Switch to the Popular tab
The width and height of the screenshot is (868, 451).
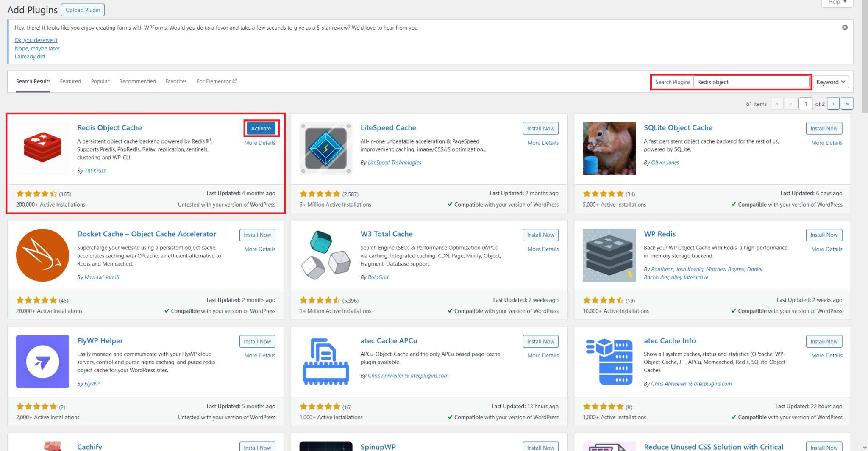click(x=100, y=81)
